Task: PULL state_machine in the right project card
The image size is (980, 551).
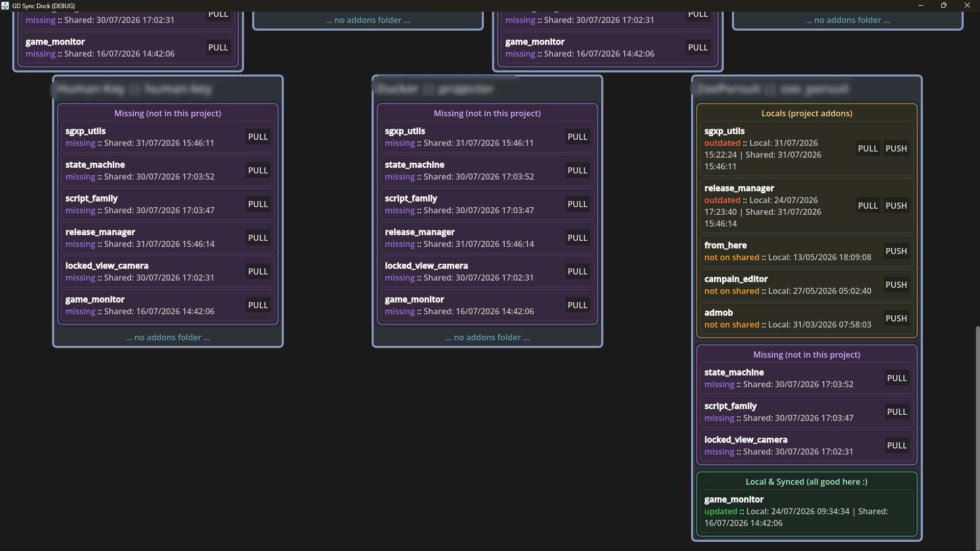Action: coord(897,378)
